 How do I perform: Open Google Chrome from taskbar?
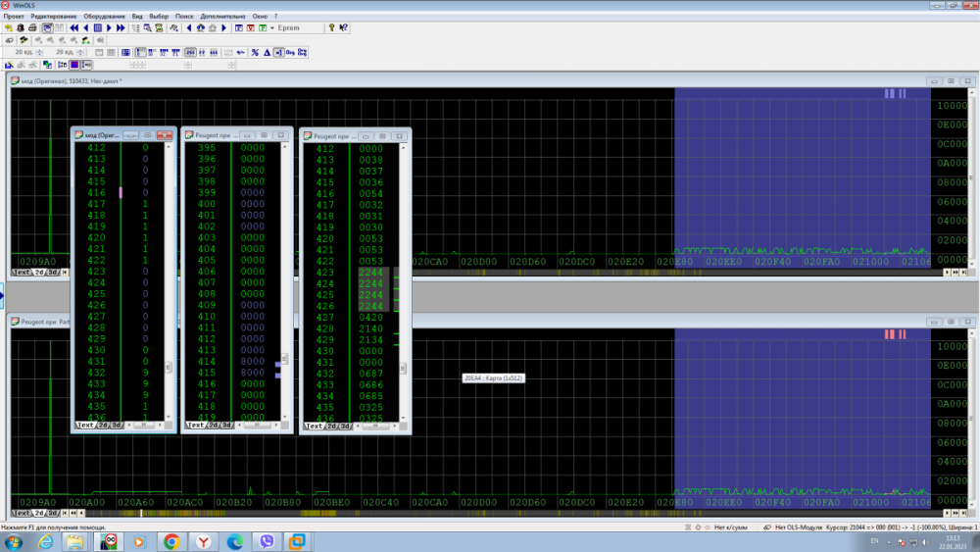[x=171, y=542]
